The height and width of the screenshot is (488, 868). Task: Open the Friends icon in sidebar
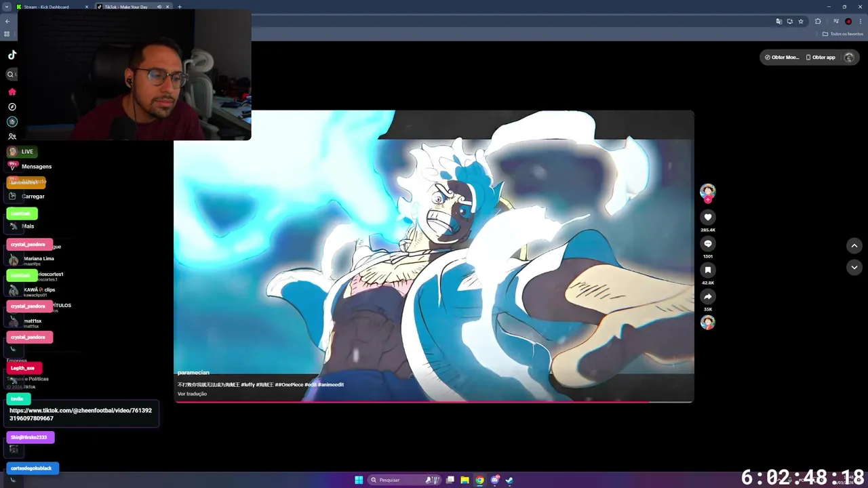(12, 136)
